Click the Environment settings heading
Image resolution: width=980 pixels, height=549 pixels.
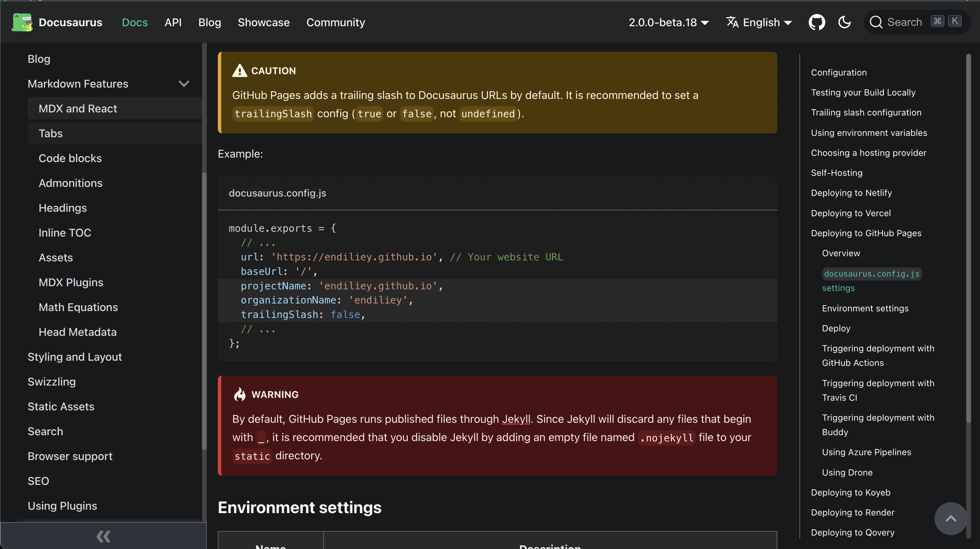coord(299,508)
